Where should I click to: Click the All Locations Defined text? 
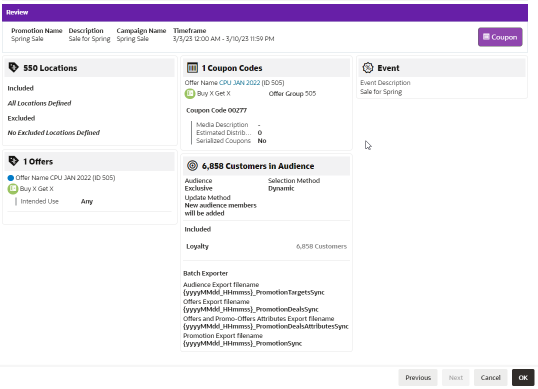tap(39, 103)
